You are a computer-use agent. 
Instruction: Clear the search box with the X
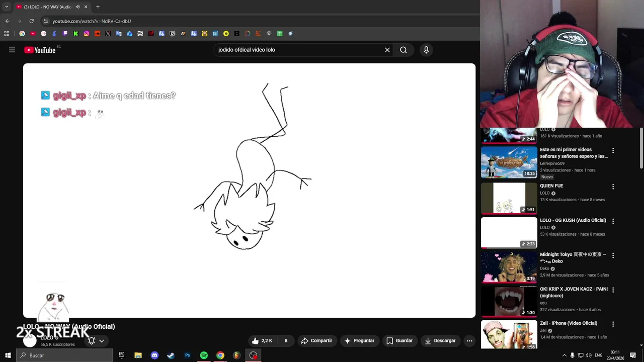point(387,50)
